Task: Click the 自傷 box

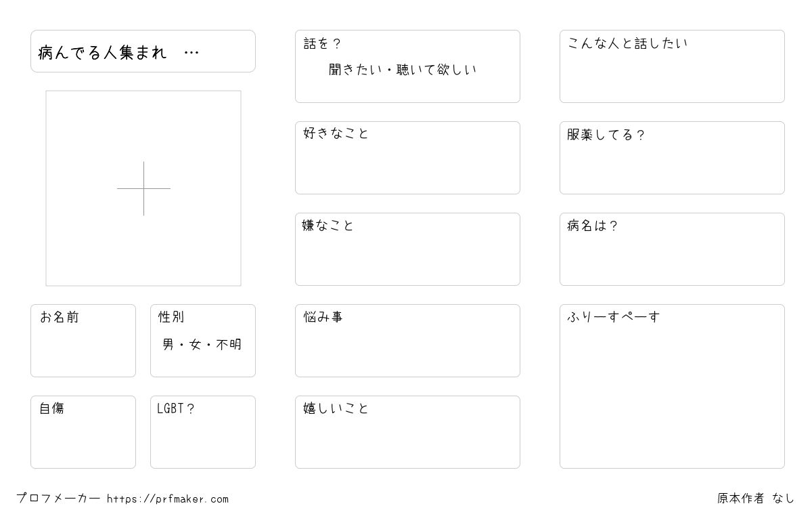Action: 83,431
